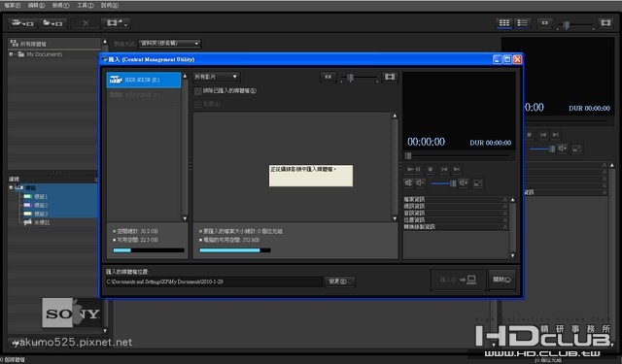
Task: Click the stop button in main window preview
Action: [530, 135]
